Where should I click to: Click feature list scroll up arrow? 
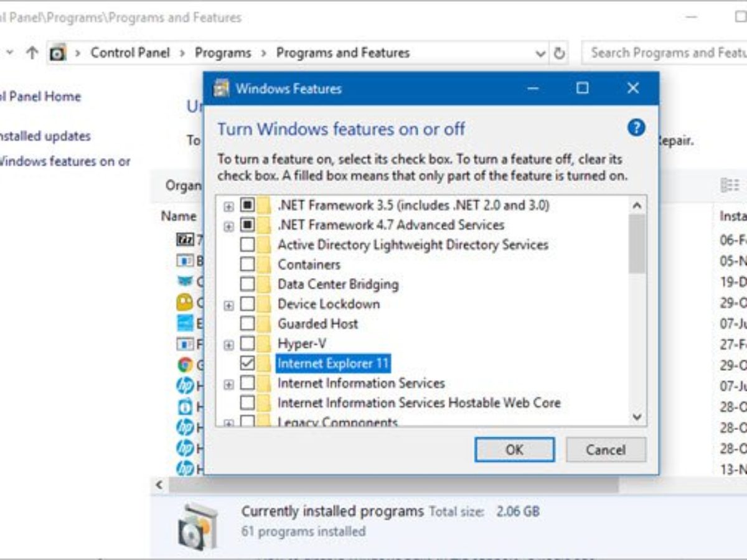[637, 205]
